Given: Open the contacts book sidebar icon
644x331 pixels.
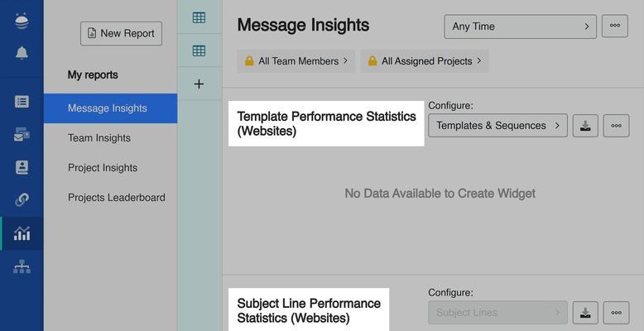Looking at the screenshot, I should (x=22, y=167).
